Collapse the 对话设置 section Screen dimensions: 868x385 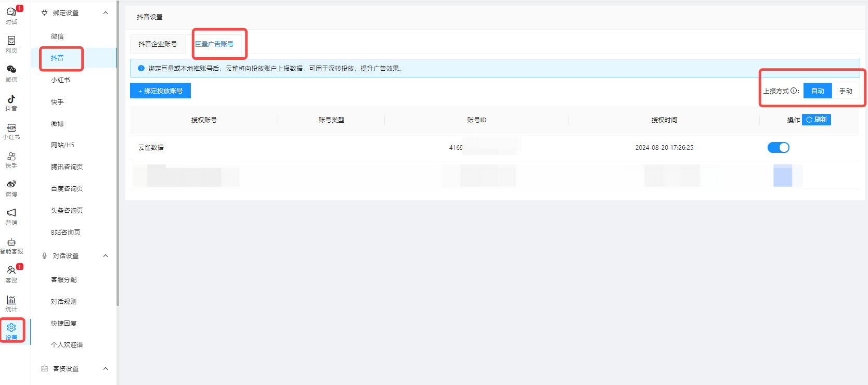[x=106, y=256]
